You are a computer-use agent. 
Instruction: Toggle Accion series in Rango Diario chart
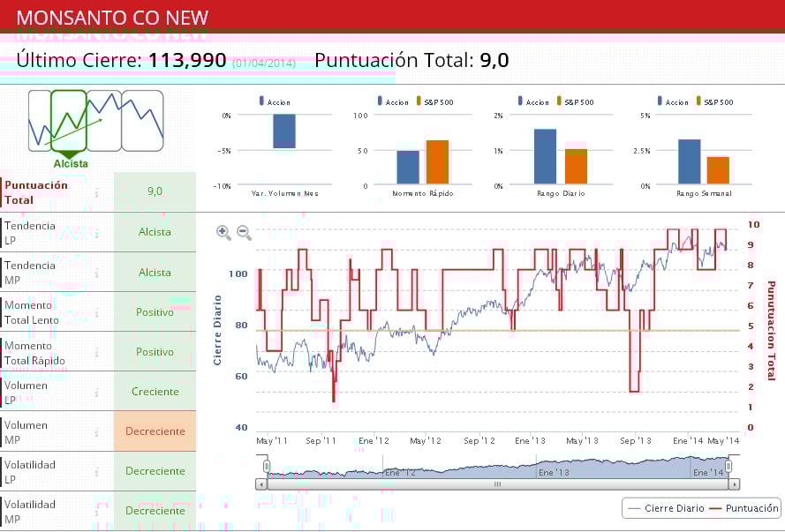coord(533,101)
